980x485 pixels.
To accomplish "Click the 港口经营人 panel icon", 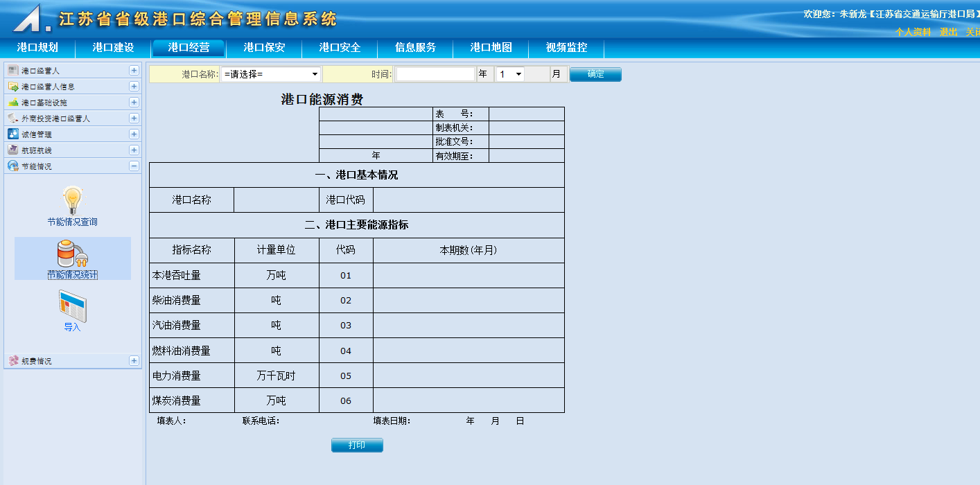I will pos(12,71).
